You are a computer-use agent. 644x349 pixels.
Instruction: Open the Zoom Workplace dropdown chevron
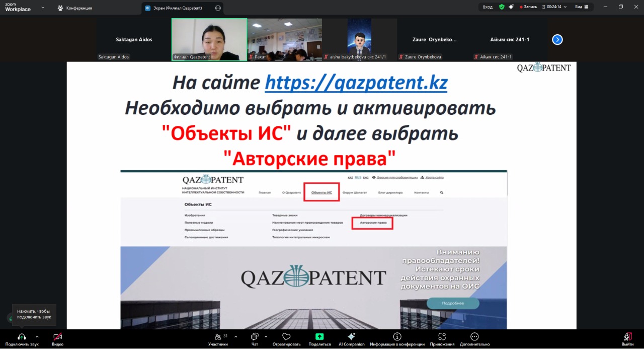click(x=43, y=8)
